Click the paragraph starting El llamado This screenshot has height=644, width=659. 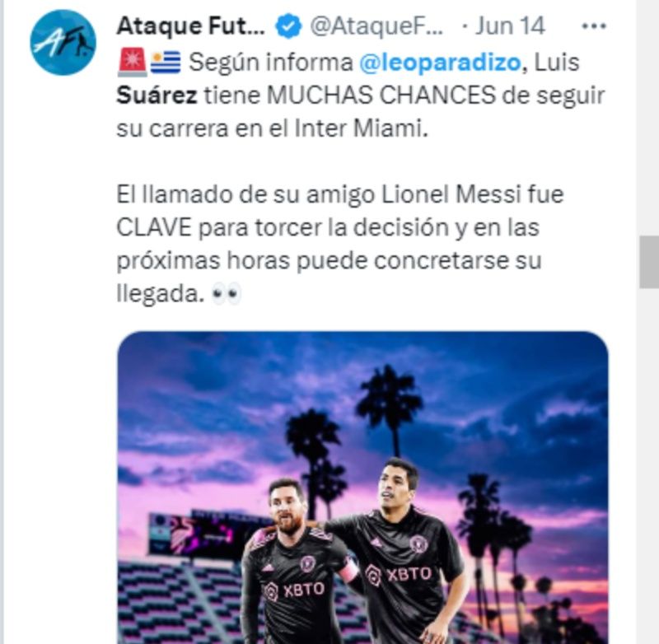point(340,244)
